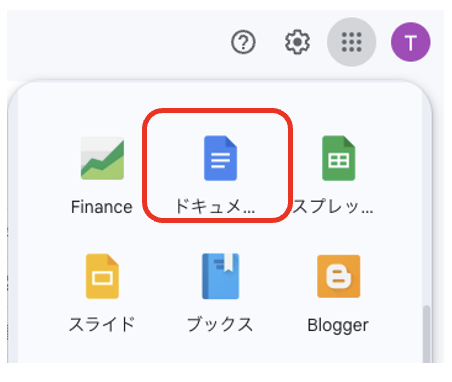This screenshot has height=382, width=452.
Task: Open the blue Books icon
Action: click(220, 276)
